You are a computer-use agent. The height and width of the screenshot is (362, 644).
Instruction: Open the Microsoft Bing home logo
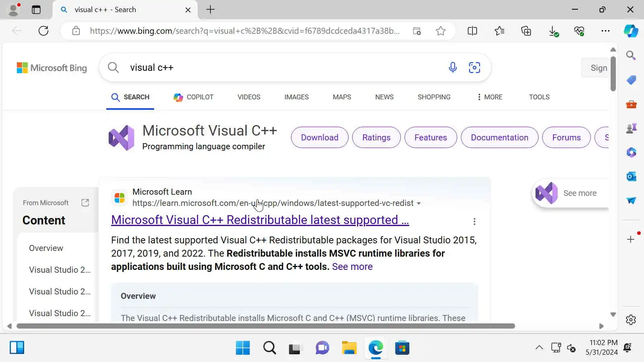52,68
